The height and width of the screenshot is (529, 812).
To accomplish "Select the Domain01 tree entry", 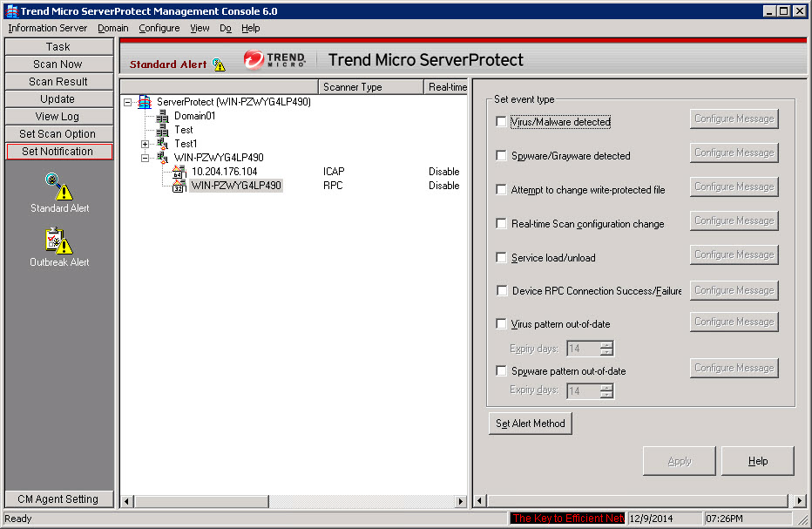I will pyautogui.click(x=194, y=116).
